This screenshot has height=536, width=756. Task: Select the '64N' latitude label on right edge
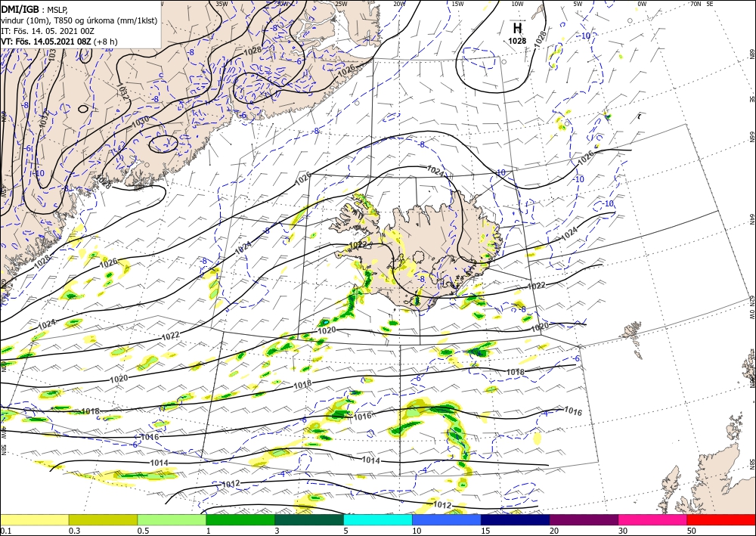click(x=751, y=218)
